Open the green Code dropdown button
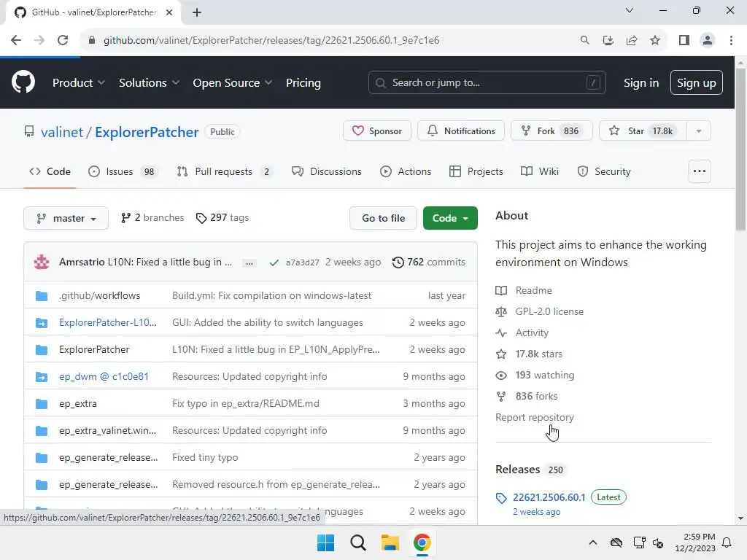Viewport: 747px width, 560px height. (450, 218)
